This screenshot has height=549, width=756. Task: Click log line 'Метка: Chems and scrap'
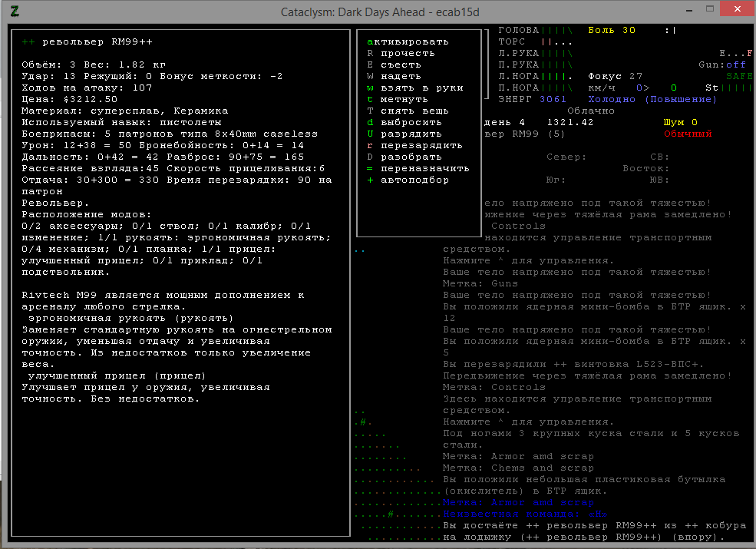518,468
